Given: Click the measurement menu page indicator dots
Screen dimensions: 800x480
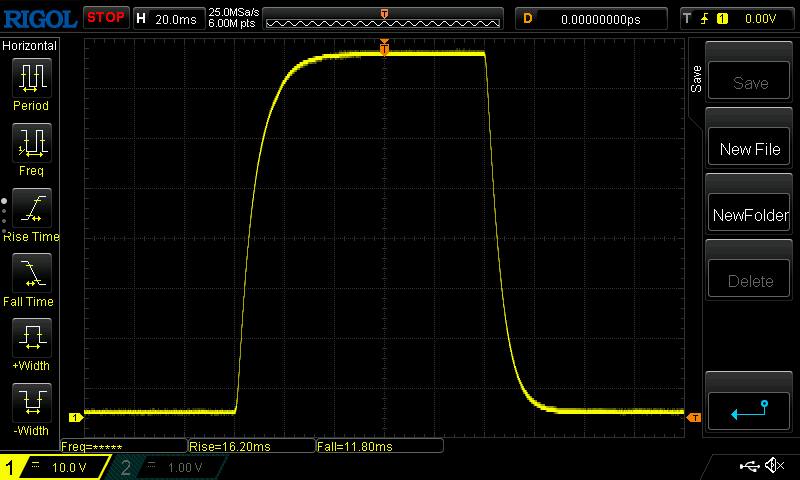Looking at the screenshot, I should [x=4, y=216].
